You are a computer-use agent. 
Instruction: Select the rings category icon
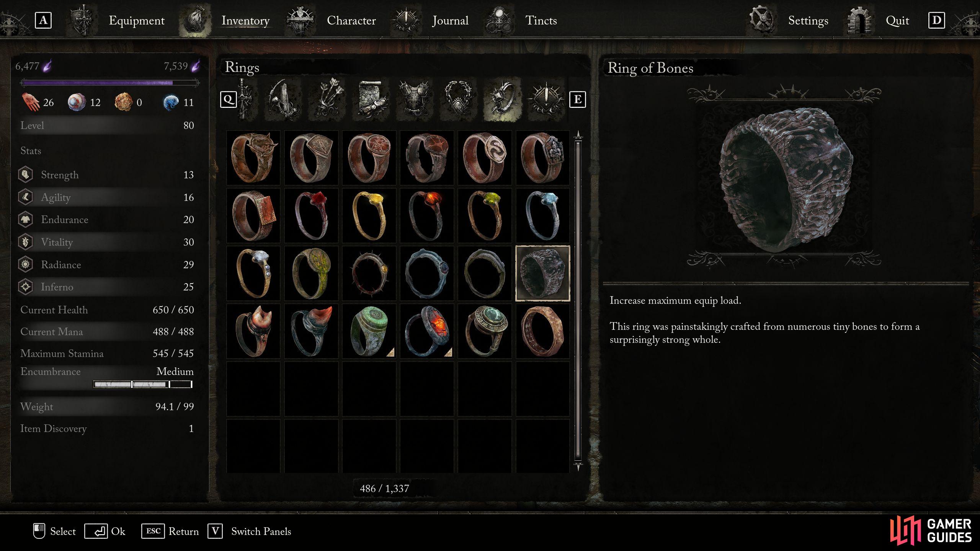(x=502, y=99)
